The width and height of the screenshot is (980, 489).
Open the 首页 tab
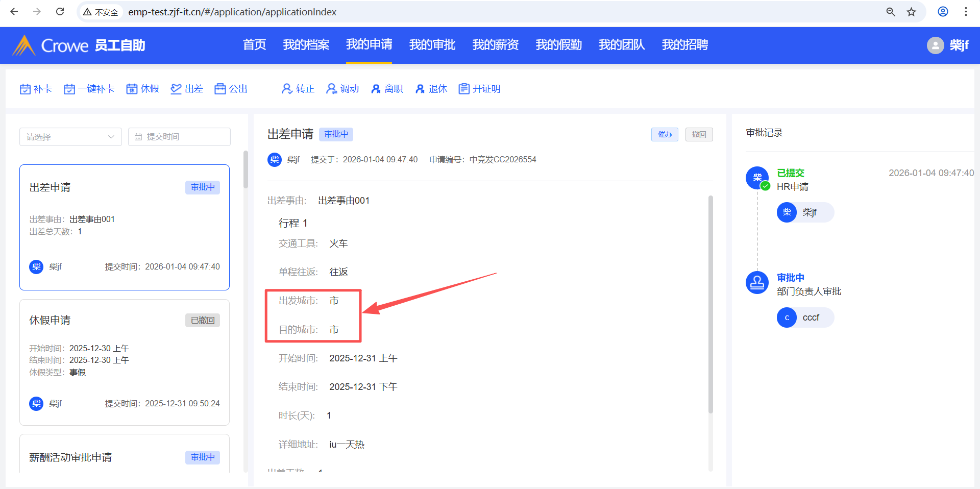255,45
